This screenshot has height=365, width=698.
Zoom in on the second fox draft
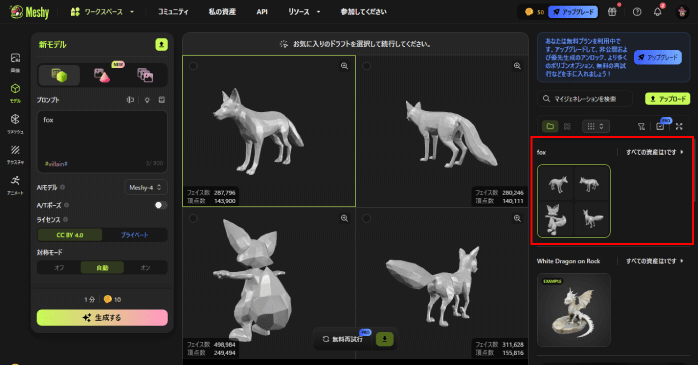click(x=517, y=66)
